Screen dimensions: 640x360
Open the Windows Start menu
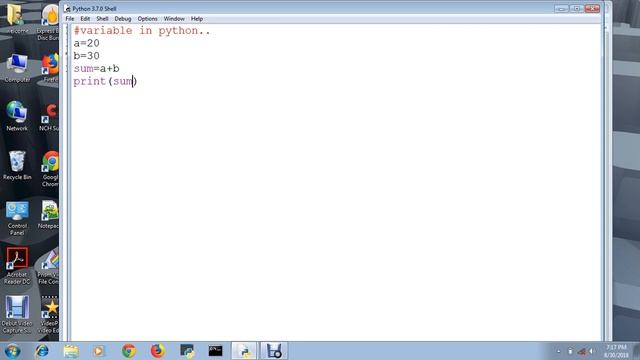(x=12, y=351)
